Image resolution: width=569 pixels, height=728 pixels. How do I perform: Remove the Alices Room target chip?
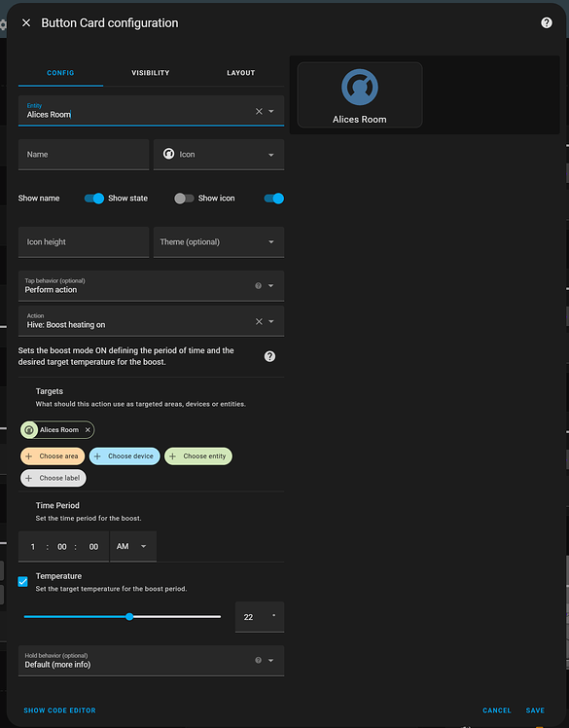coord(88,430)
